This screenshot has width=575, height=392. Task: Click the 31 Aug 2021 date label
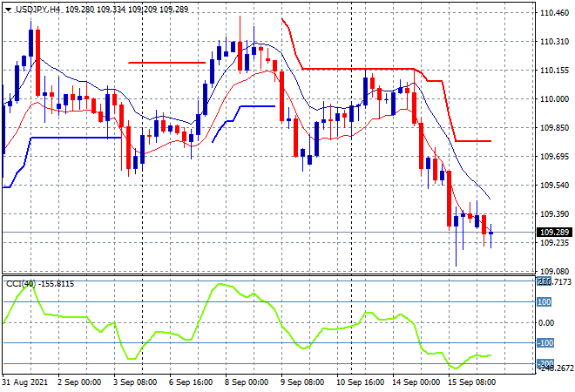(x=25, y=382)
